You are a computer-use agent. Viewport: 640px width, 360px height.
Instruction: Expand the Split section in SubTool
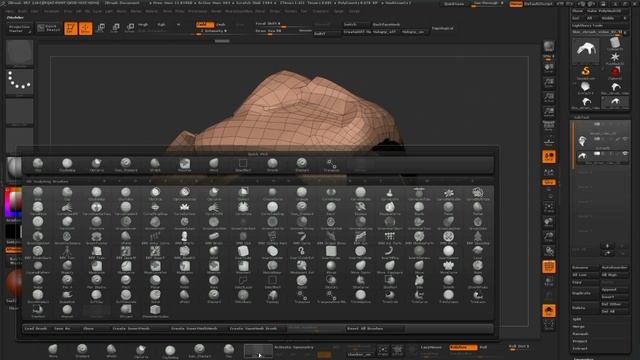[577, 319]
